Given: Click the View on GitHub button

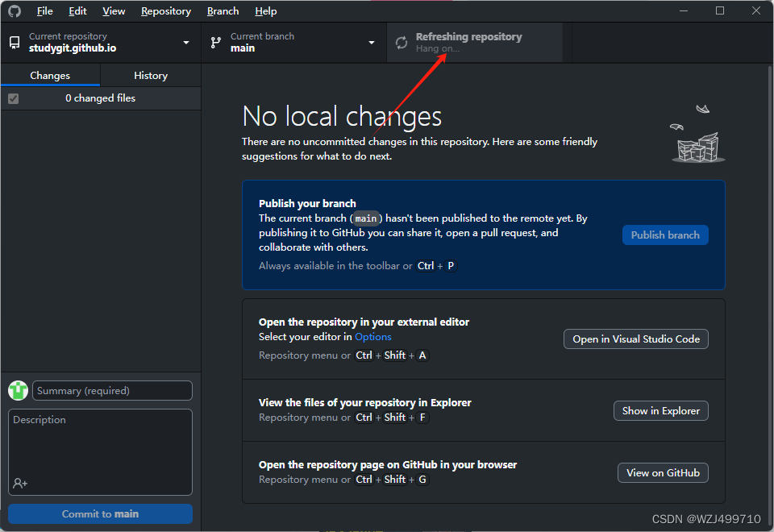Looking at the screenshot, I should click(x=663, y=473).
